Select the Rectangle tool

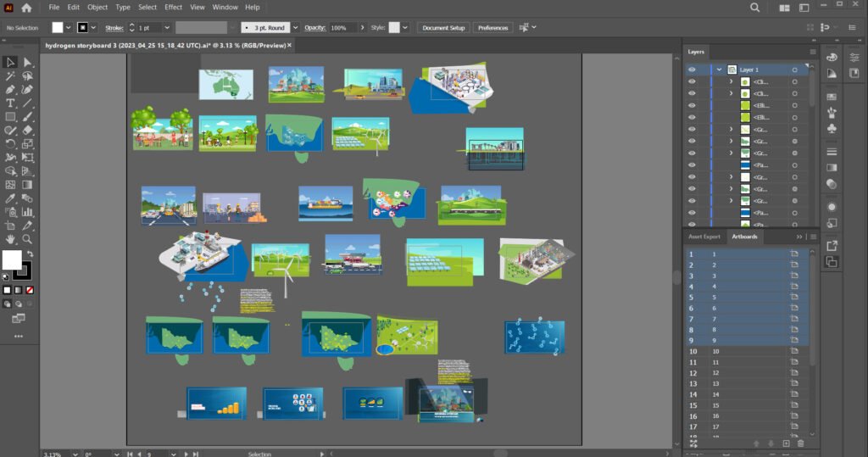10,117
